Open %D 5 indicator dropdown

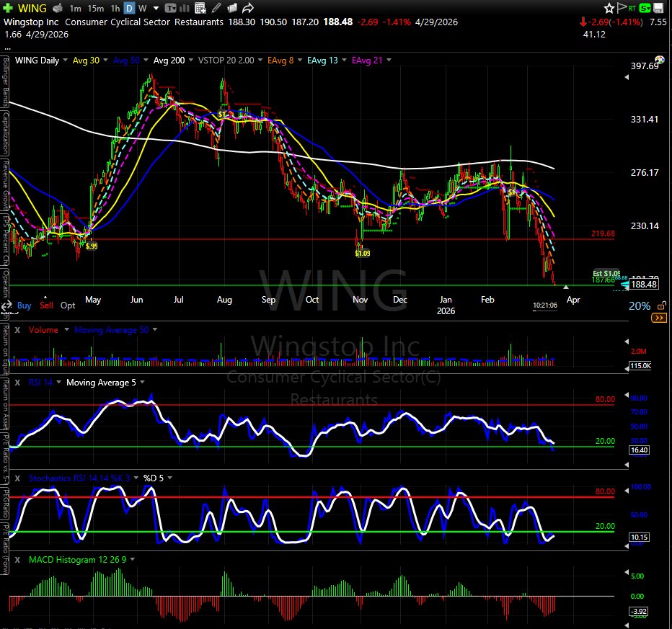(x=169, y=478)
